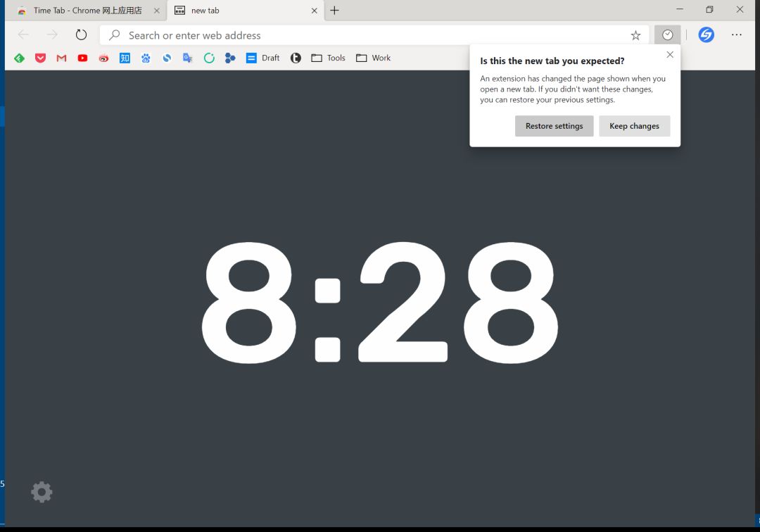Expand the Work bookmark folder

tap(373, 58)
